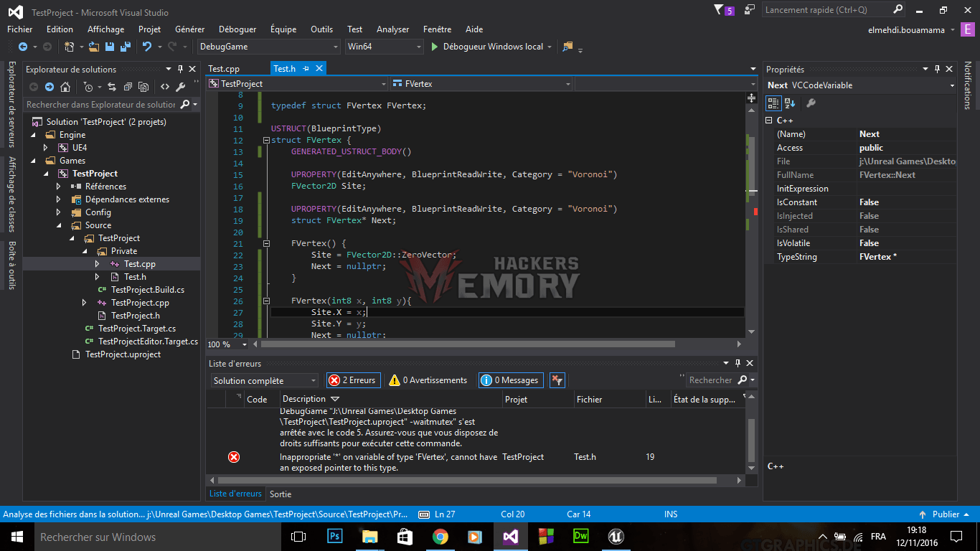Click the Home icon in Solution Explorer
The image size is (980, 551).
tap(65, 87)
